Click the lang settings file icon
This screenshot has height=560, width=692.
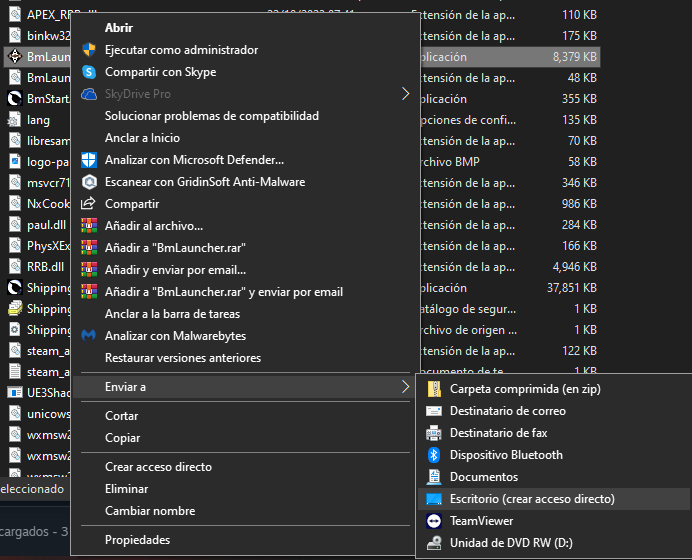click(15, 120)
